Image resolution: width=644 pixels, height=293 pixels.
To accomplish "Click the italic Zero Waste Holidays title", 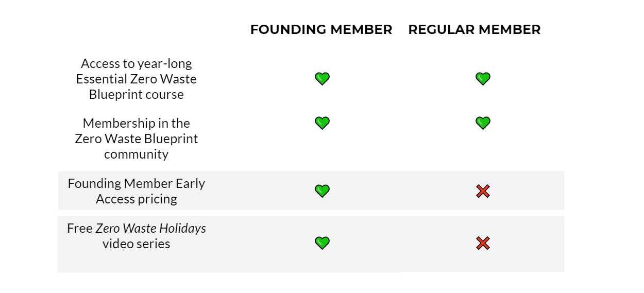I will (151, 229).
